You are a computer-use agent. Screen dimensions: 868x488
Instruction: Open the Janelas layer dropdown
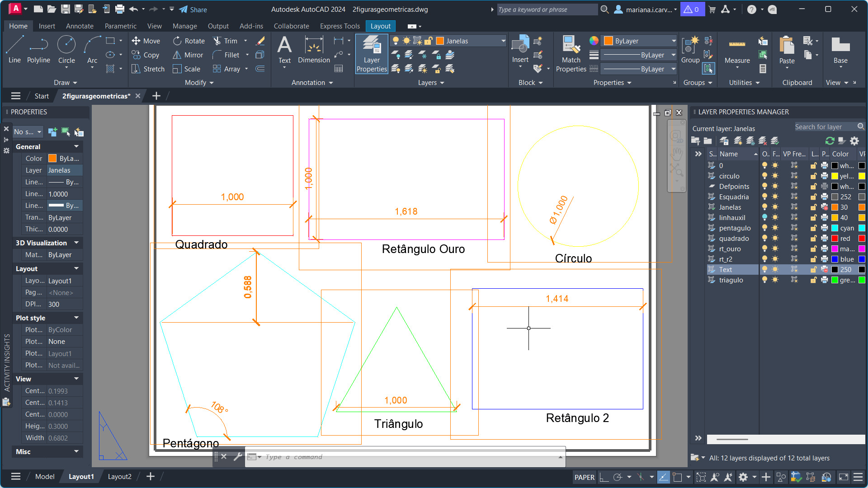503,41
